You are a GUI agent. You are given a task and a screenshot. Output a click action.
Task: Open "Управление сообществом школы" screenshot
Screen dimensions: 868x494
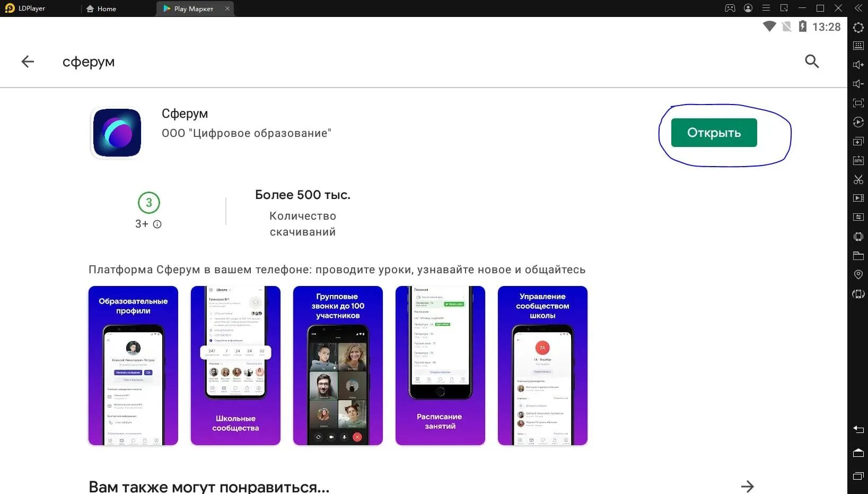point(542,366)
